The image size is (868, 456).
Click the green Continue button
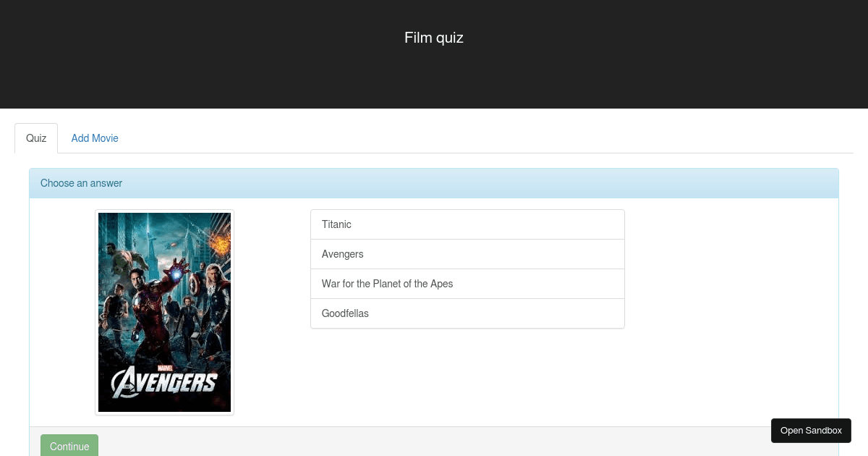(69, 446)
